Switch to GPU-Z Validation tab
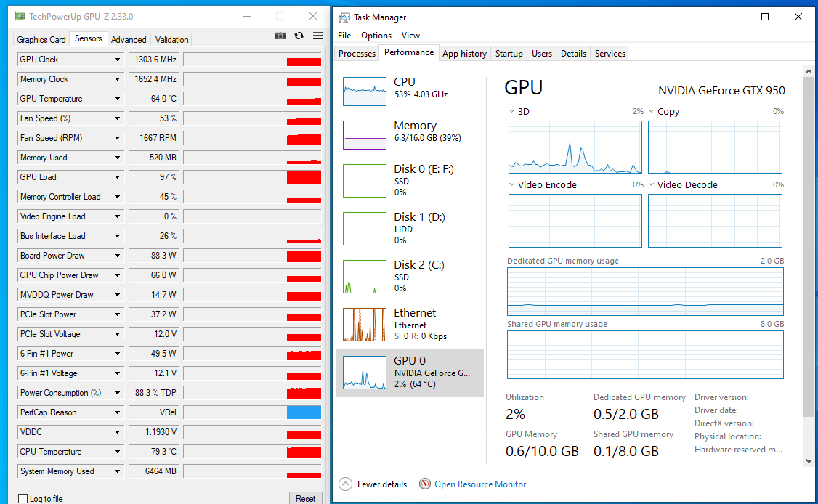This screenshot has width=818, height=504. [x=171, y=40]
